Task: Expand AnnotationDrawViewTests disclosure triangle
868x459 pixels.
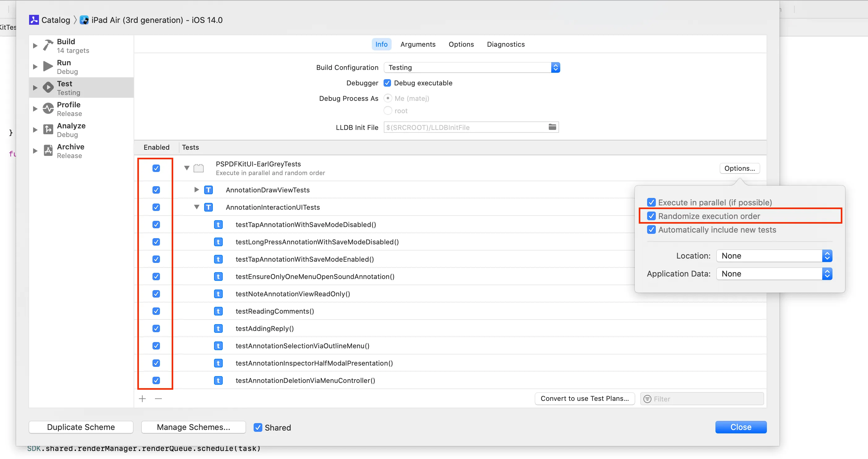Action: (196, 190)
